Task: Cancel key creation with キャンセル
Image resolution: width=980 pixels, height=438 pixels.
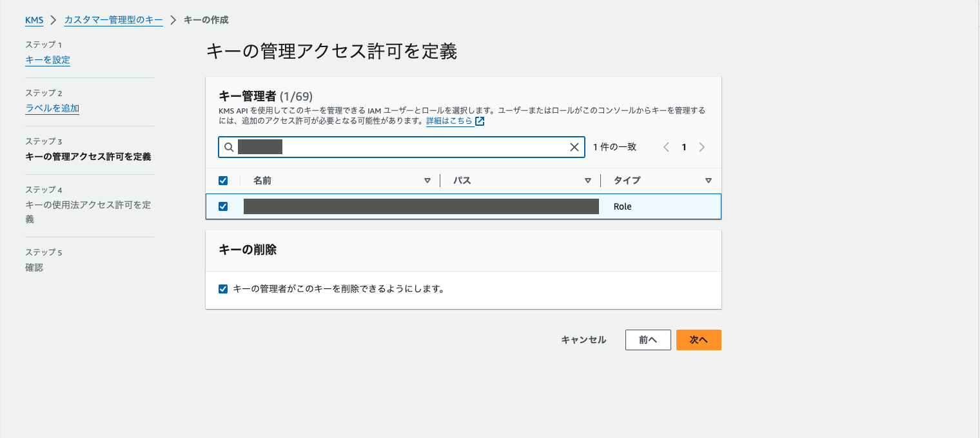Action: coord(583,340)
